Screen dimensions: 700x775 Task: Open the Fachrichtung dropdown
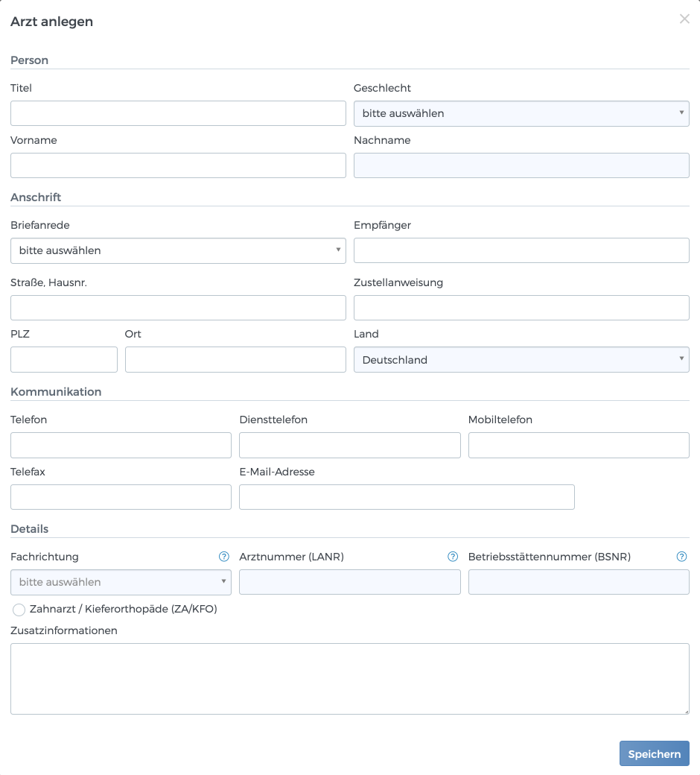(x=121, y=582)
